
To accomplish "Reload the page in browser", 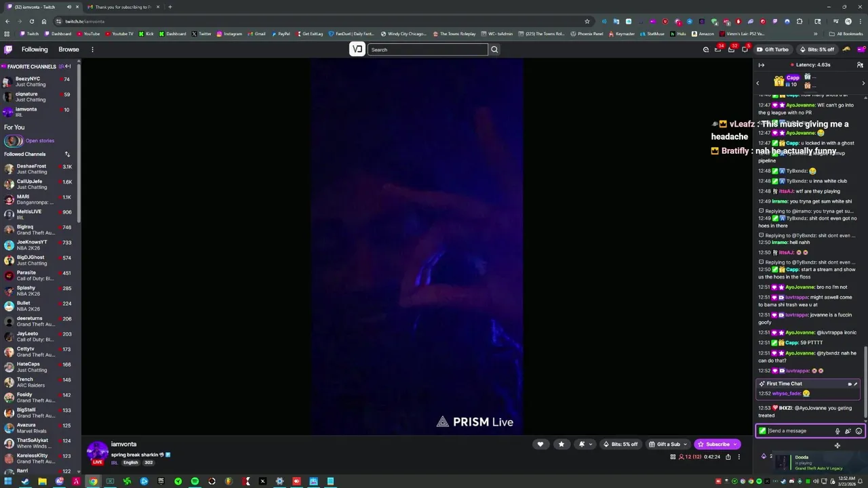I will click(x=31, y=22).
